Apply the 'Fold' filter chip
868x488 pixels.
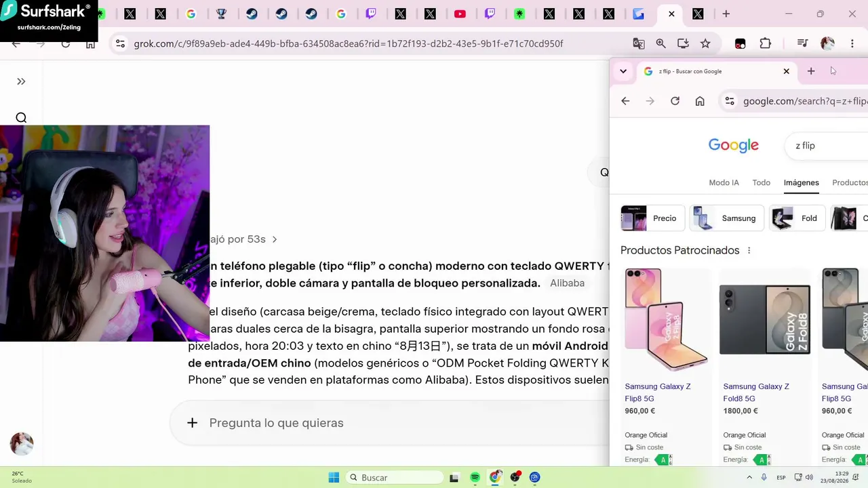click(x=797, y=218)
